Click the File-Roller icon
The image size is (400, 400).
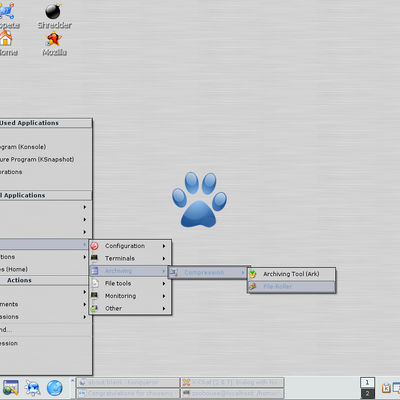(253, 286)
